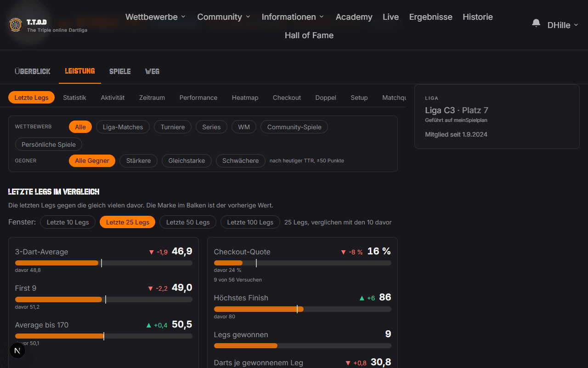
Task: Open the Hall of Fame
Action: (309, 35)
